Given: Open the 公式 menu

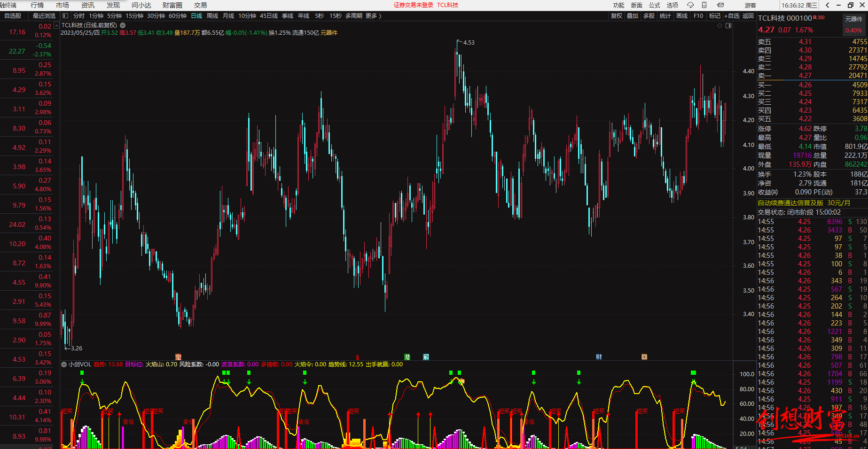Looking at the screenshot, I should [x=655, y=5].
